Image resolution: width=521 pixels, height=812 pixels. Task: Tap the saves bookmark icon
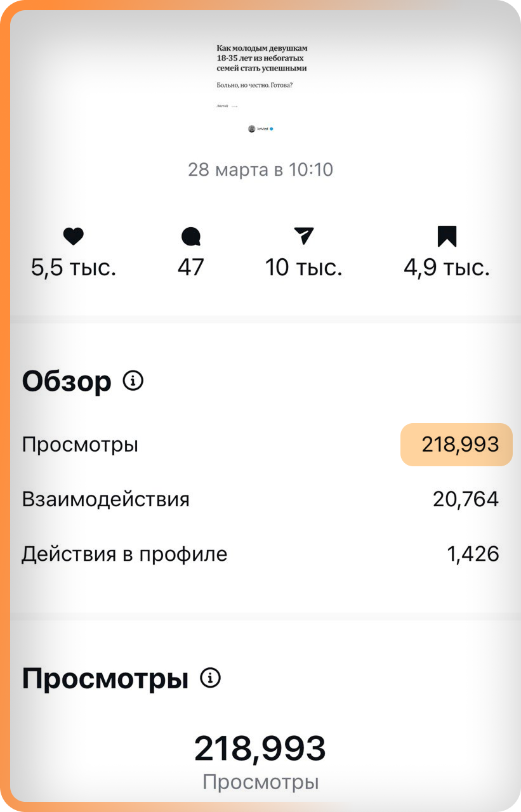click(447, 237)
